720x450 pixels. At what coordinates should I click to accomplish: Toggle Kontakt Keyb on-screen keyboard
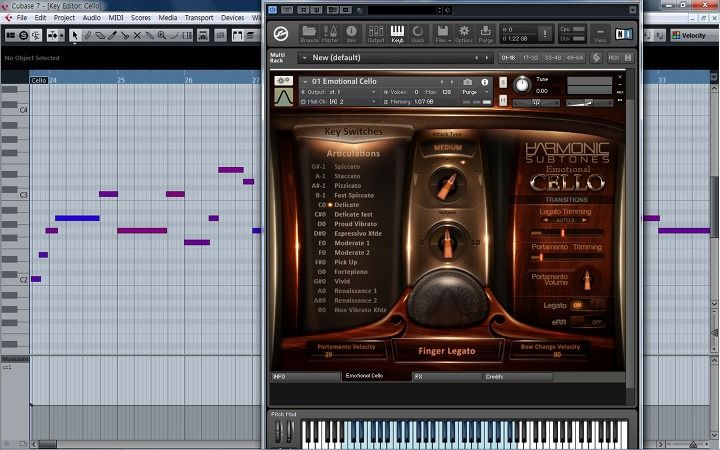click(x=397, y=34)
